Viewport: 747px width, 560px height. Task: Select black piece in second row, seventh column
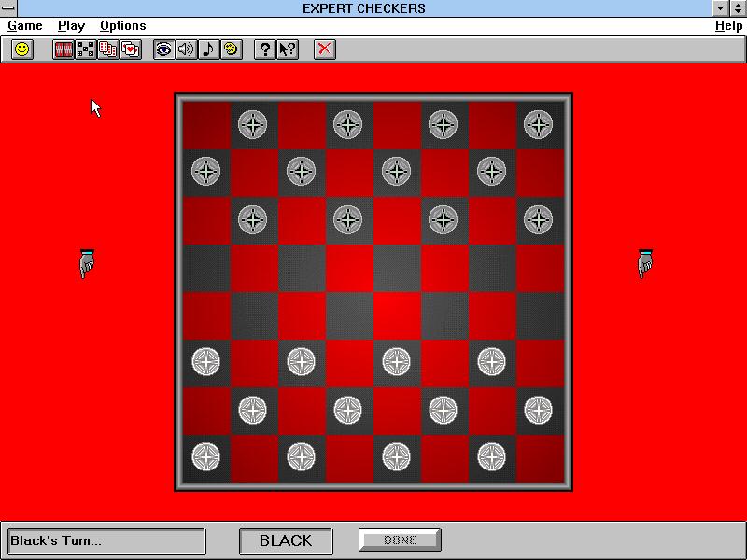coord(492,172)
